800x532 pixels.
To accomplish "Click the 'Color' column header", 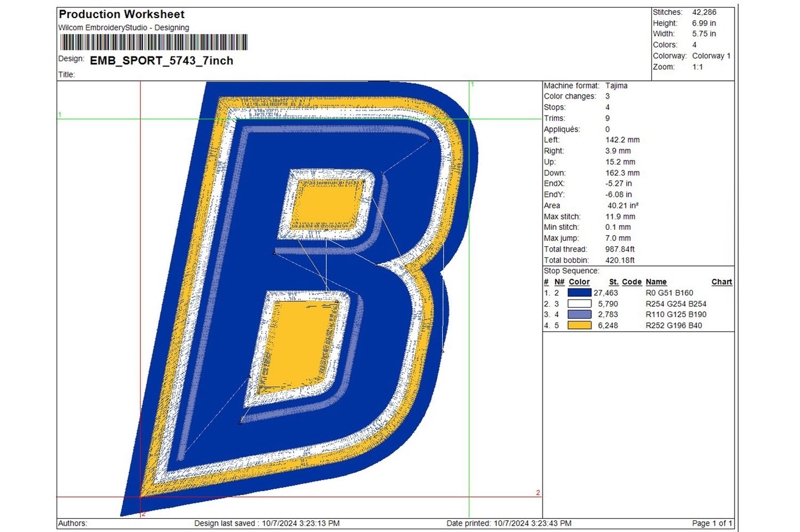I will (x=579, y=282).
